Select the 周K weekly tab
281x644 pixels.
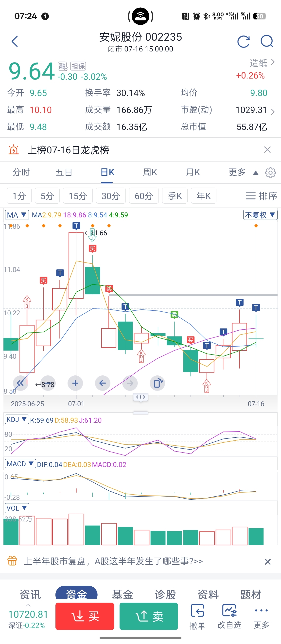[150, 172]
